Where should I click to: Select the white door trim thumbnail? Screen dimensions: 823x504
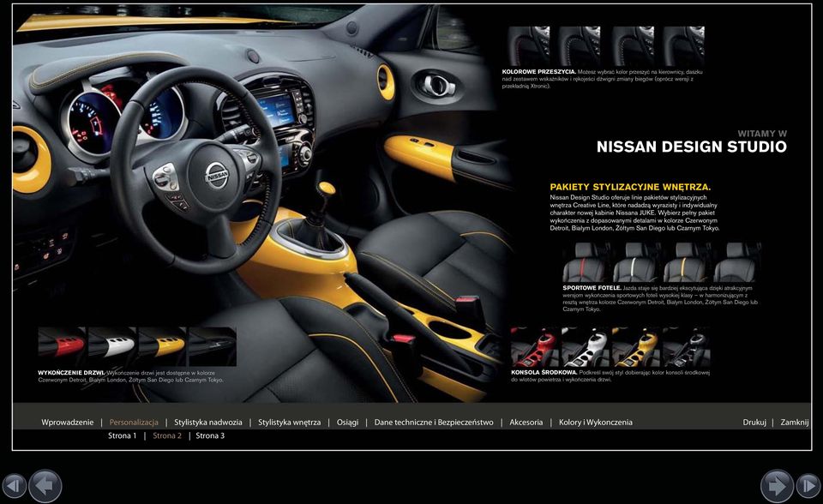tap(112, 346)
